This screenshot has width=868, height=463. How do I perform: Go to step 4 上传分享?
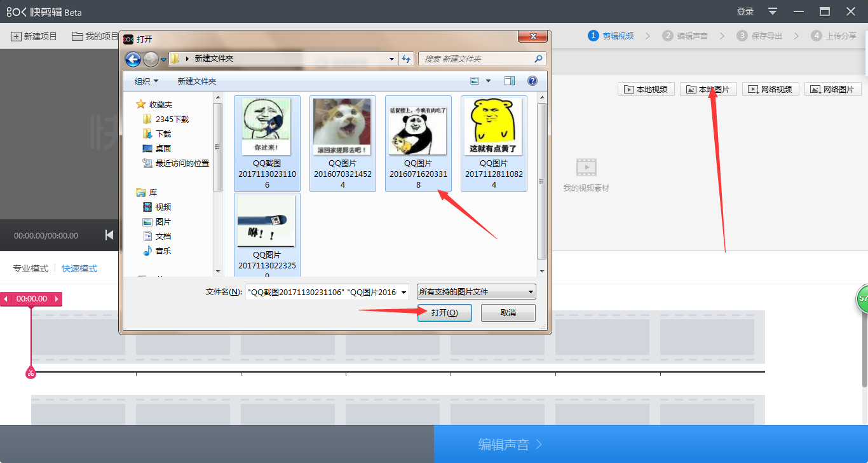pyautogui.click(x=834, y=36)
